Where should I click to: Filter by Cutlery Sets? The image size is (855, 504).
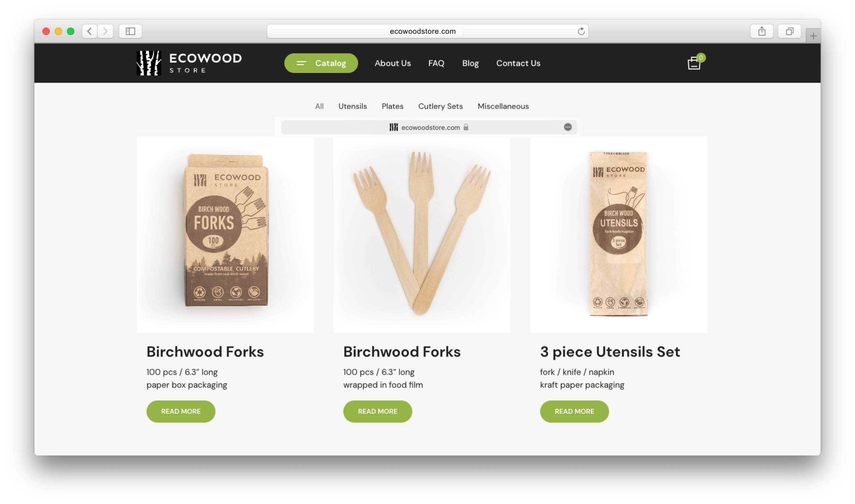point(440,106)
